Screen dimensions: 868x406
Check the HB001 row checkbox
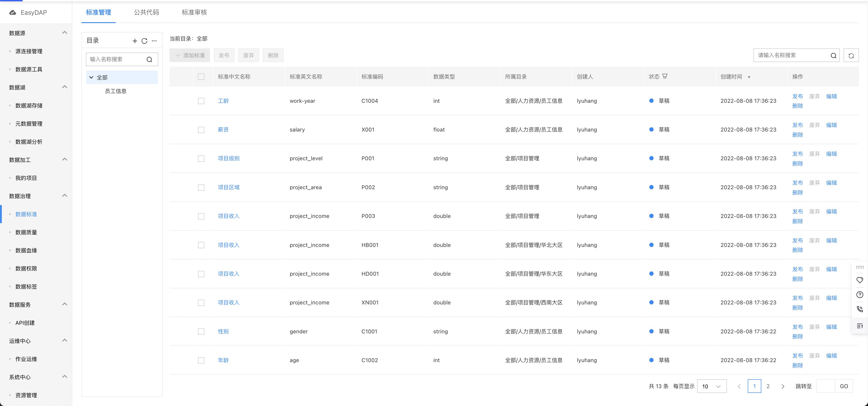pos(201,245)
